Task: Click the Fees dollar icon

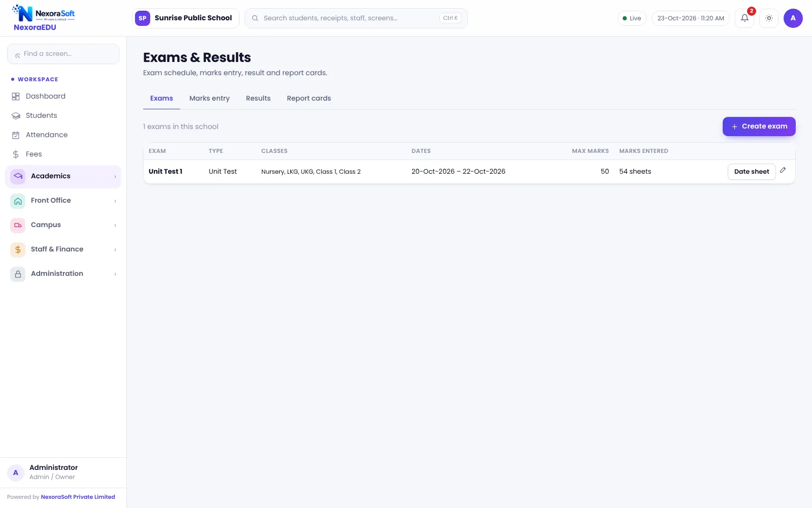Action: pyautogui.click(x=16, y=154)
